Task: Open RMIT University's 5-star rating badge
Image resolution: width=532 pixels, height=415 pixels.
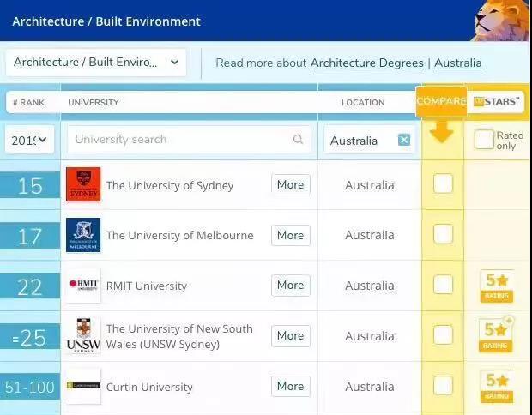Action: click(497, 286)
